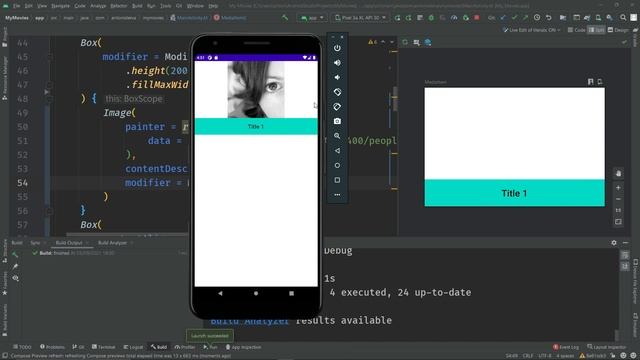Jump to the next warning with the down arrow
640x360 pixels.
[x=392, y=42]
